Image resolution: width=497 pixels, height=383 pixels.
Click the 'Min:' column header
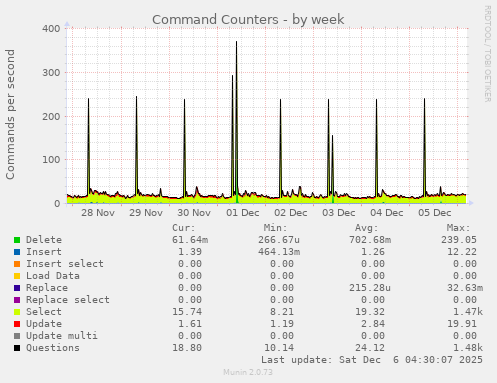click(275, 228)
